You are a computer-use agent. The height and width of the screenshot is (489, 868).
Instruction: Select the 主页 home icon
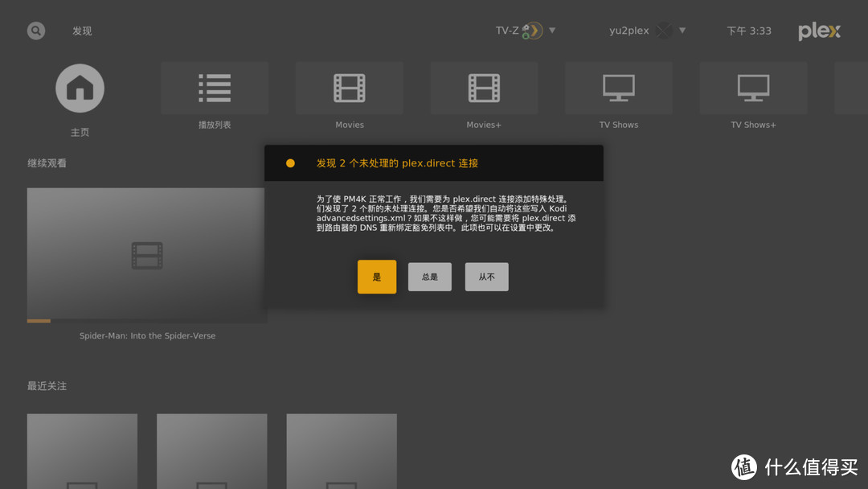[80, 88]
